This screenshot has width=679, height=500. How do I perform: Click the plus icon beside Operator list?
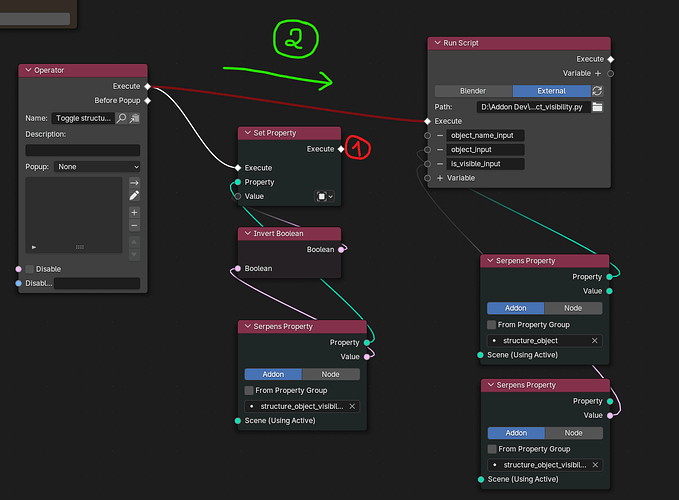(x=134, y=213)
